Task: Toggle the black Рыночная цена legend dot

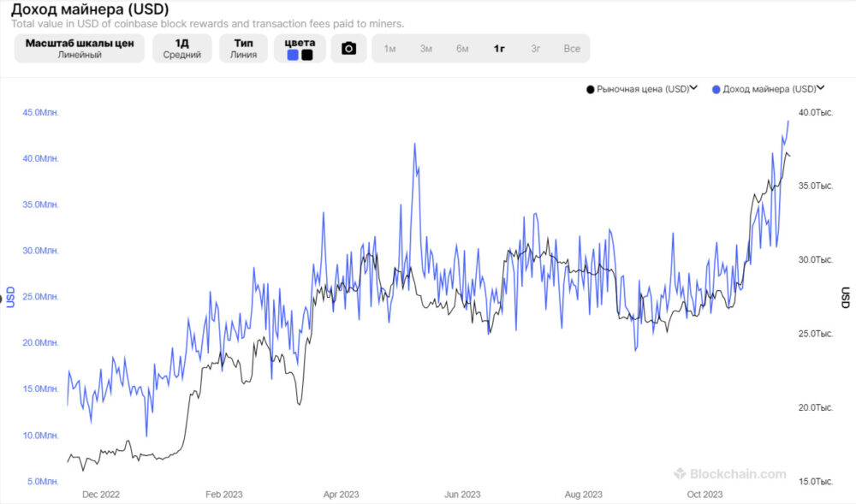Action: (590, 90)
